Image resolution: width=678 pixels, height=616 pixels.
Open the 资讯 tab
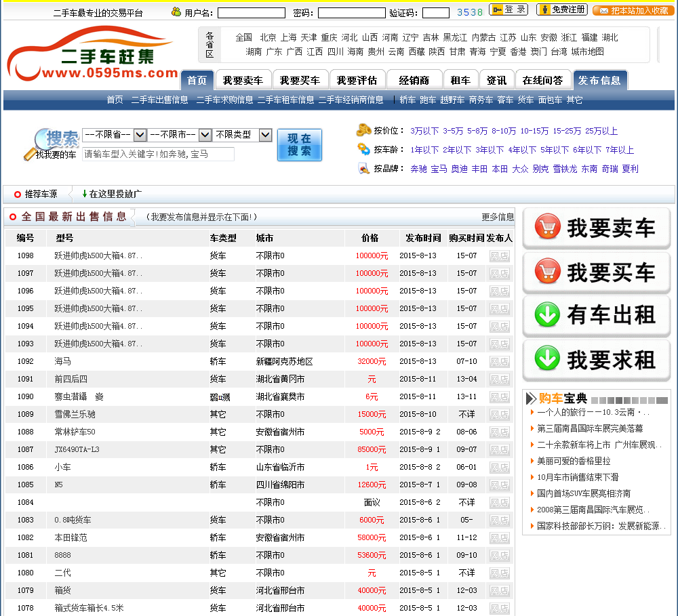tap(496, 81)
